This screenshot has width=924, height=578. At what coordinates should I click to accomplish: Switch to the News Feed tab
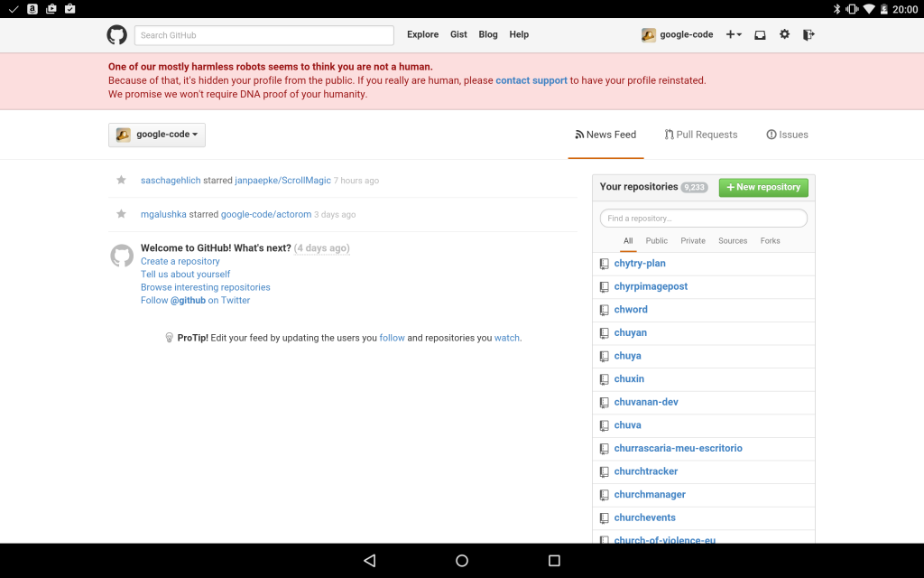(605, 135)
